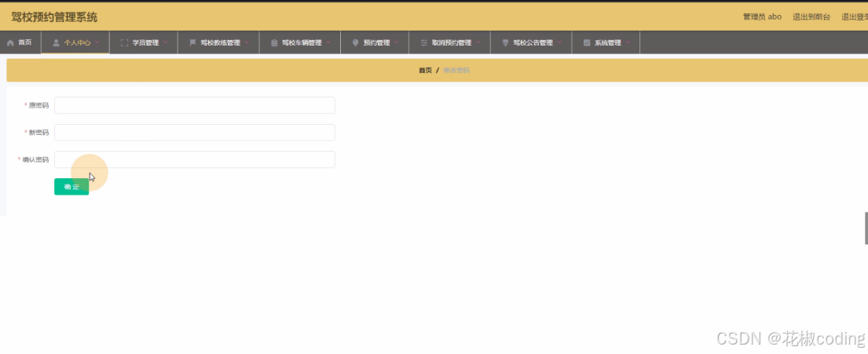868x354 pixels.
Task: Click the clipboard icon beside 驾校车辆管理
Action: (274, 42)
